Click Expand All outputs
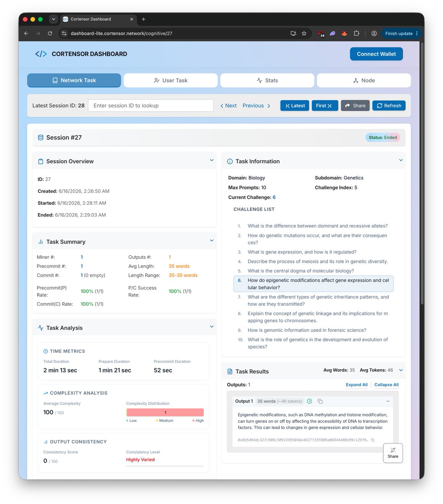 (x=357, y=385)
